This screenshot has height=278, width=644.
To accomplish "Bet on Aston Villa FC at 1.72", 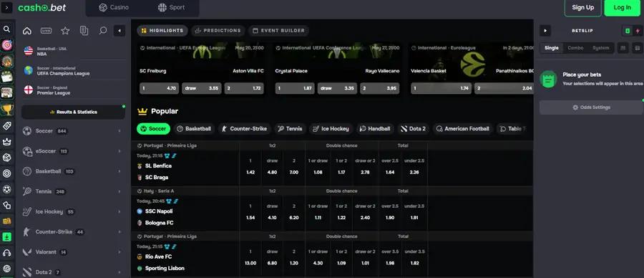I will click(x=244, y=88).
